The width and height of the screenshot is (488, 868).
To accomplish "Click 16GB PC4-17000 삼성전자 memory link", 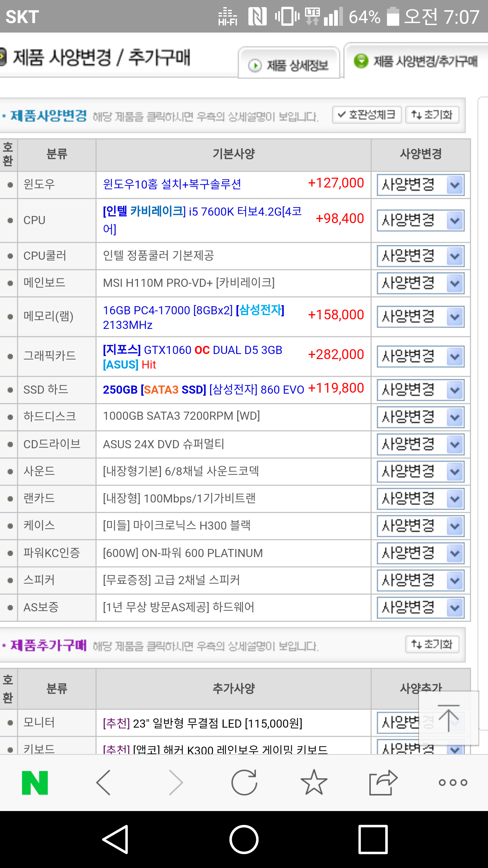I will (x=194, y=317).
